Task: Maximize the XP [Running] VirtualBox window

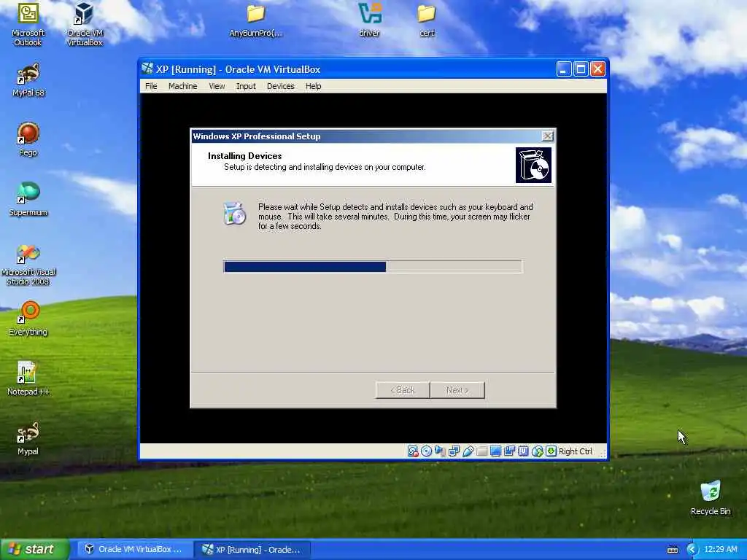Action: 581,69
